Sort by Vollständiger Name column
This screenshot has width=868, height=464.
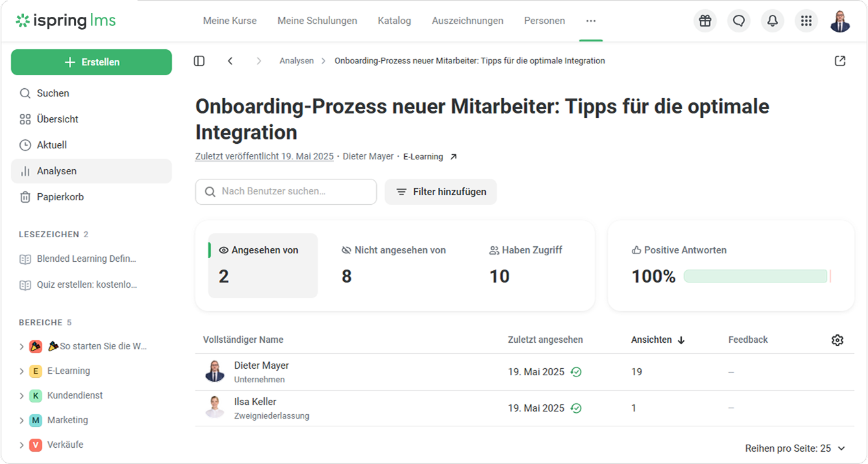coord(243,340)
